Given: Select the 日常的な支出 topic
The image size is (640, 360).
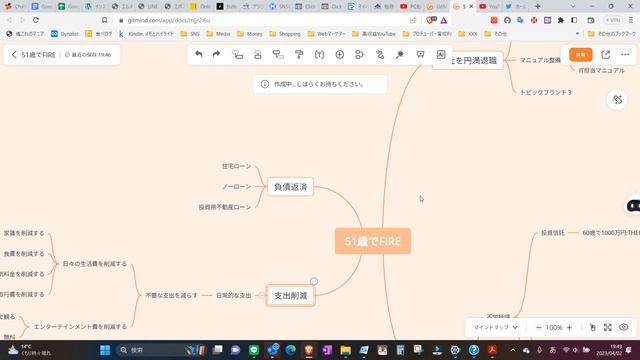Looking at the screenshot, I should click(x=233, y=295).
